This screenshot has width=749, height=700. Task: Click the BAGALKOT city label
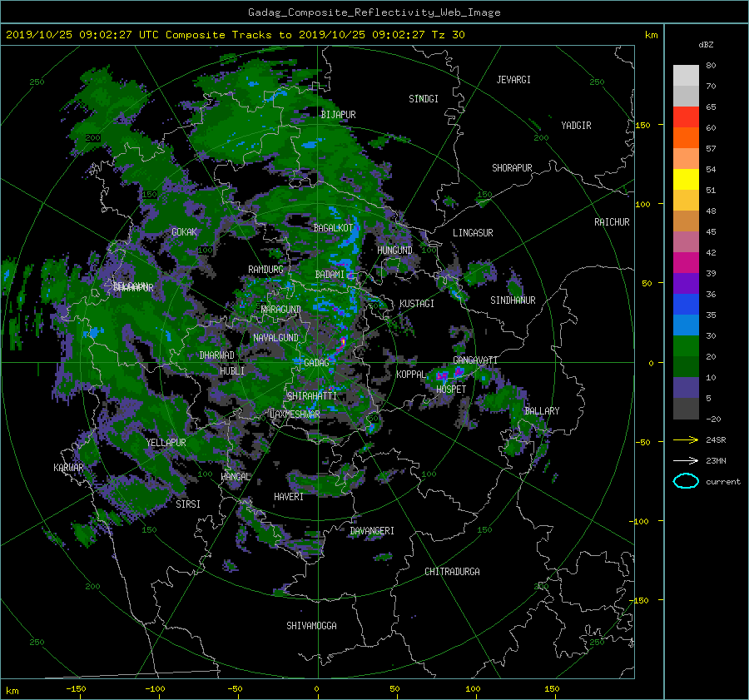point(333,228)
